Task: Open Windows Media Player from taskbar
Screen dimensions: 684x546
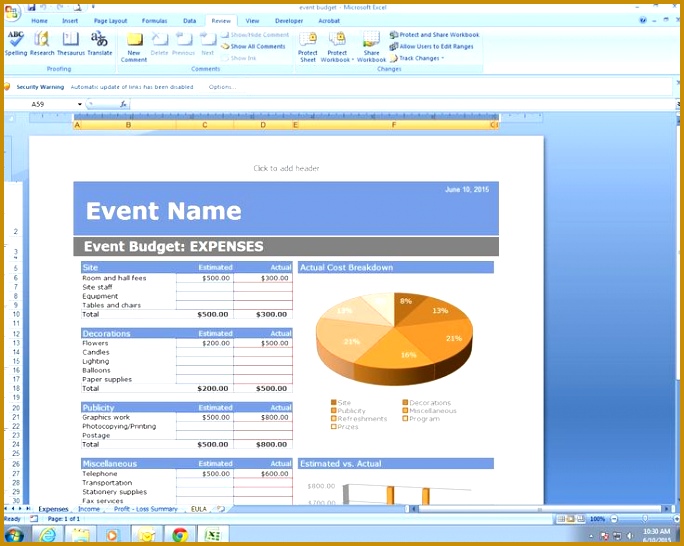Action: click(x=112, y=535)
